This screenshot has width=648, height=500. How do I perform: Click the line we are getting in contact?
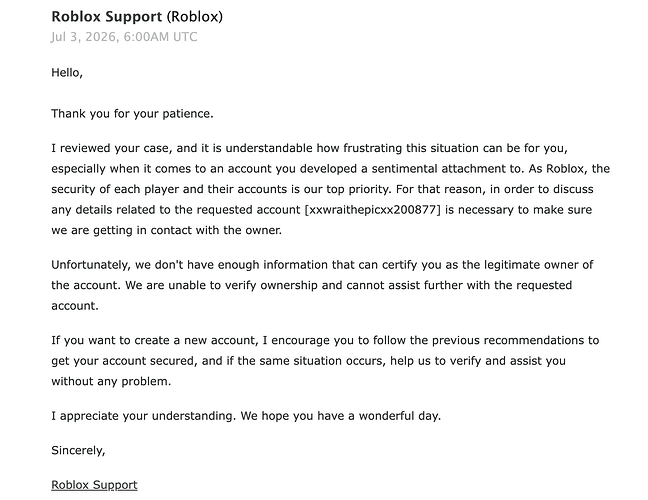(167, 230)
